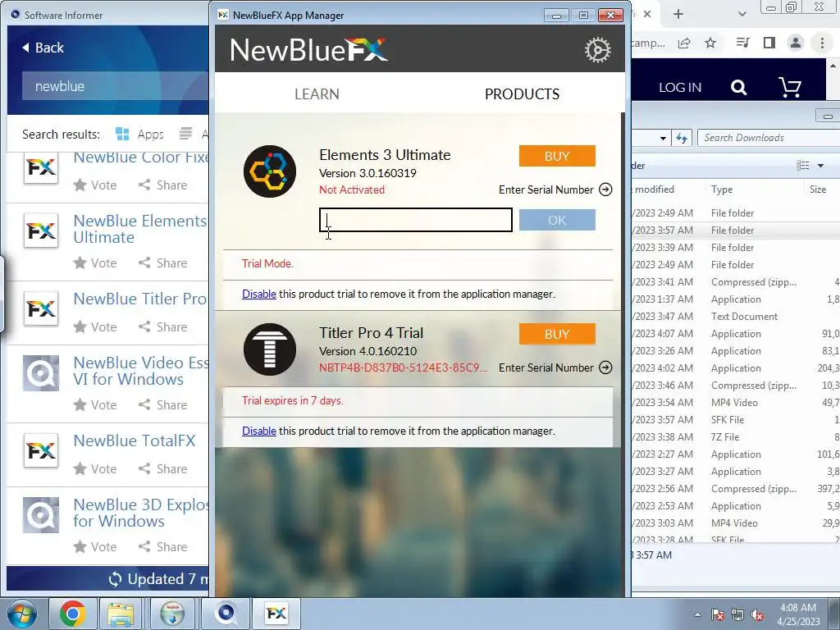The height and width of the screenshot is (630, 840).
Task: Share NewBlue Titler Pro
Action: [x=163, y=326]
